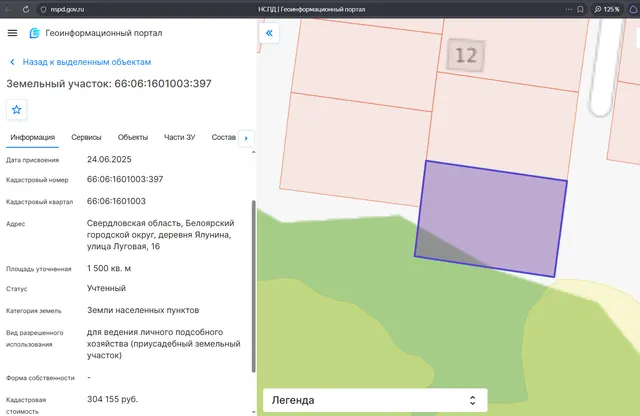Click the Площадь уточненная field label

(x=39, y=269)
